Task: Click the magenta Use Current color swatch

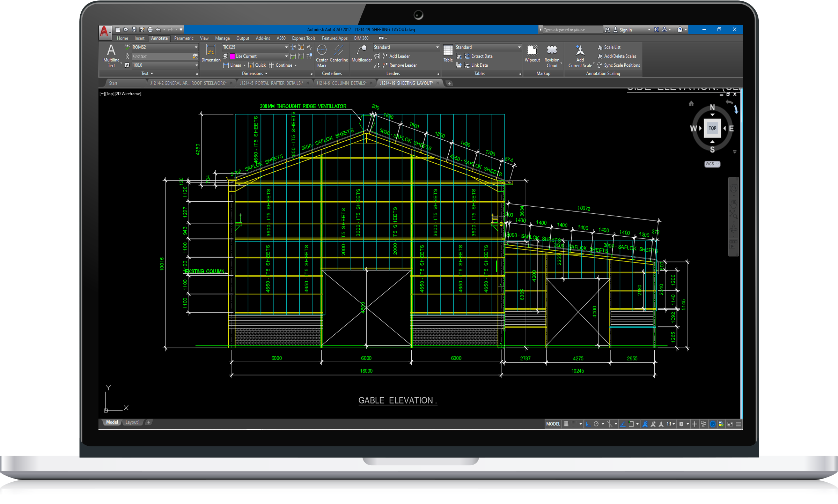Action: 232,56
